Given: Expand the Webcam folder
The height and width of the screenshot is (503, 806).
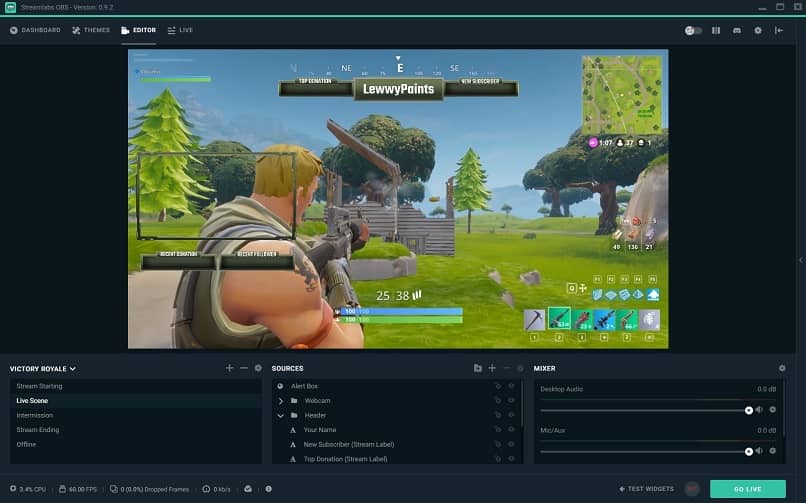Looking at the screenshot, I should click(281, 401).
